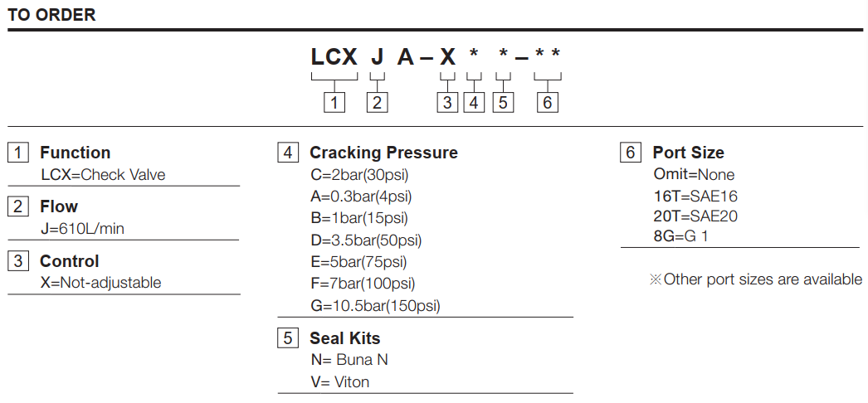The width and height of the screenshot is (868, 403).
Task: Click the boxed number 1 under LCX
Action: click(x=334, y=102)
